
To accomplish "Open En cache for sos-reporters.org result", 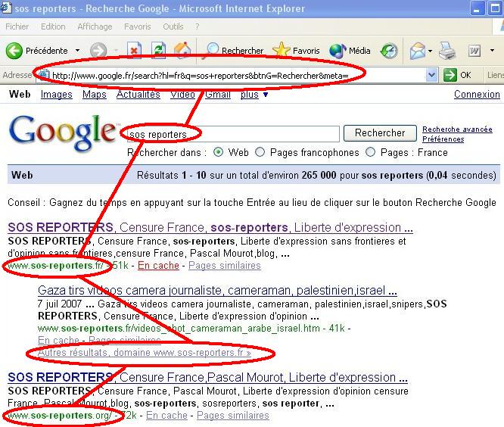I will tap(166, 416).
